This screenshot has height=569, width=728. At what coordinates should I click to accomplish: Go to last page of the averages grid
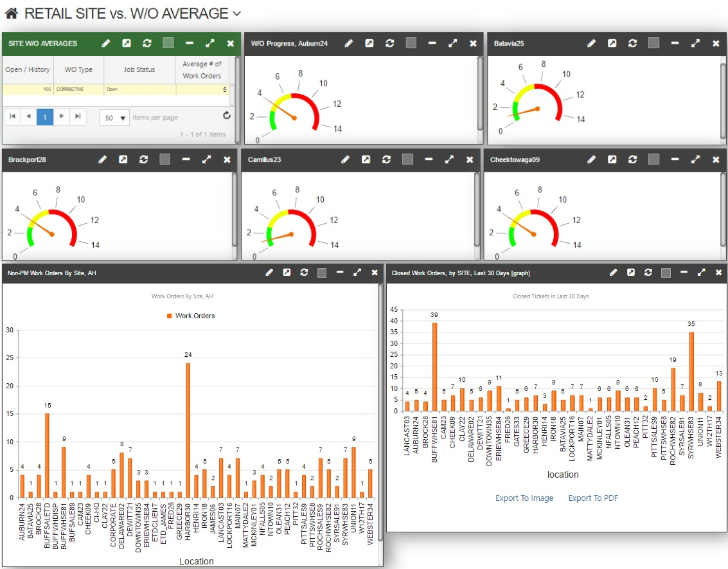pyautogui.click(x=78, y=116)
